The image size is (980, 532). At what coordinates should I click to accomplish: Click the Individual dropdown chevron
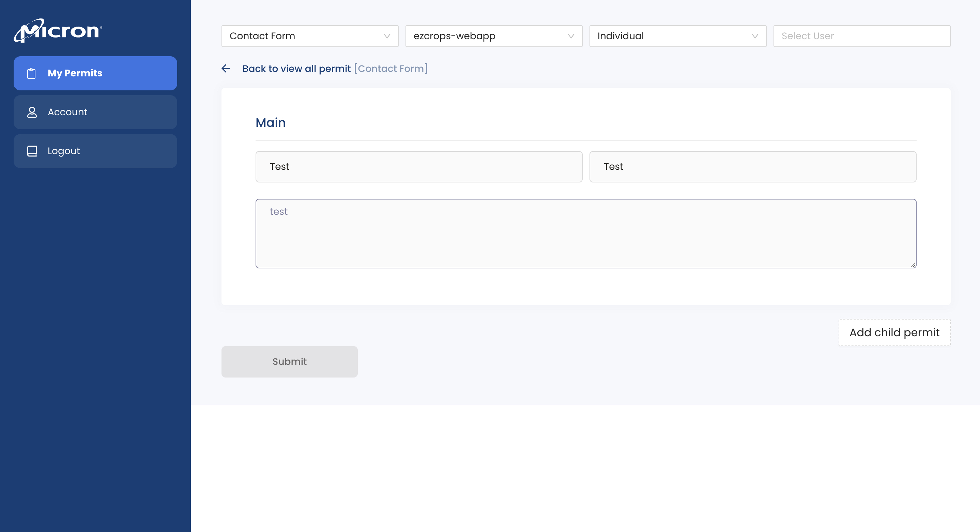point(755,36)
